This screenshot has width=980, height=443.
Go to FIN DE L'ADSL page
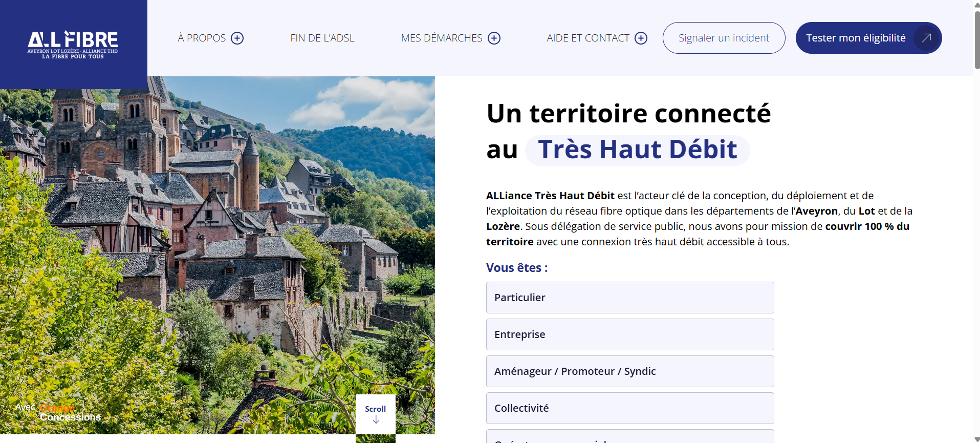tap(322, 38)
